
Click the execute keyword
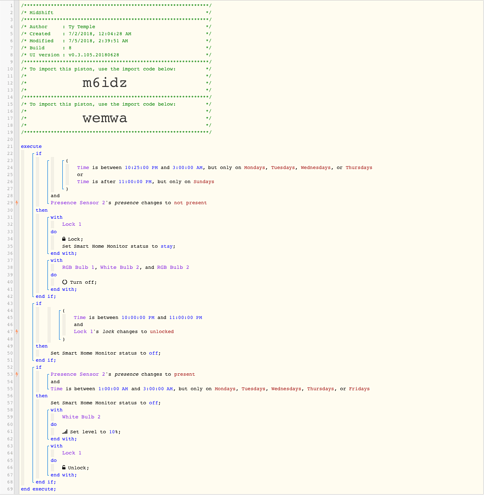tap(31, 146)
